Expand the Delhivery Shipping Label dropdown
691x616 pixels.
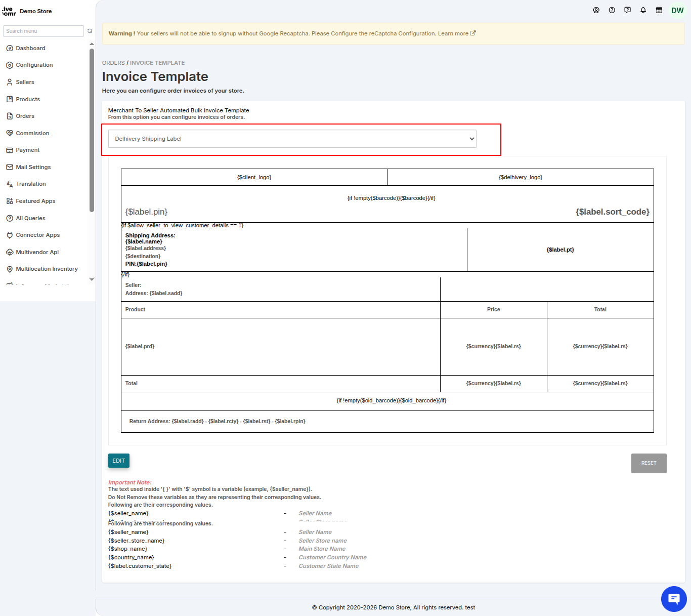(292, 139)
